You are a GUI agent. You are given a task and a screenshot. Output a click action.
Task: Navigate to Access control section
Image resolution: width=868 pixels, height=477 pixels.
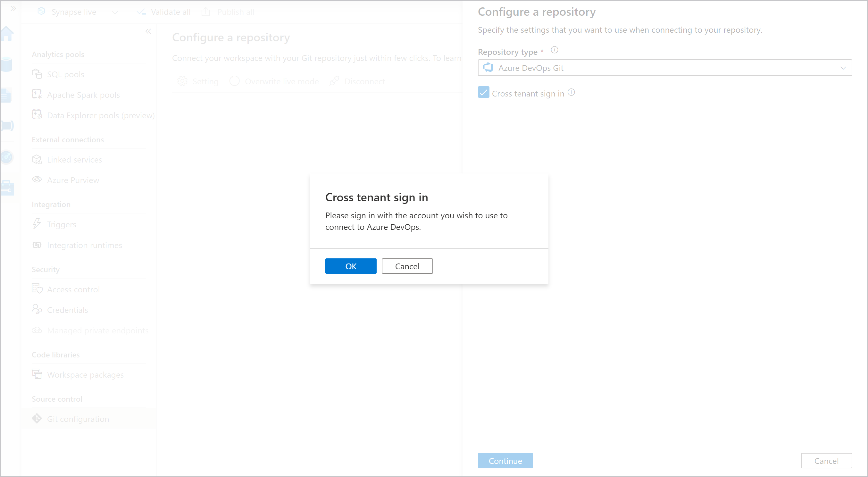pos(73,289)
